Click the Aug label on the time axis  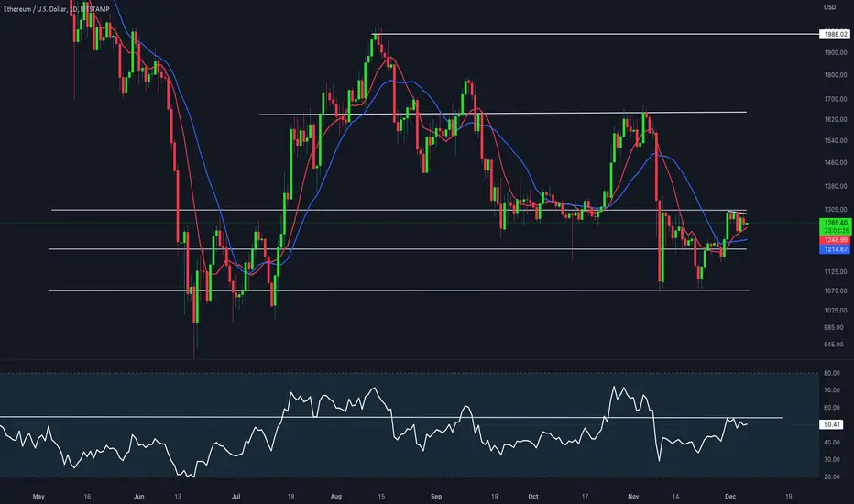[336, 497]
